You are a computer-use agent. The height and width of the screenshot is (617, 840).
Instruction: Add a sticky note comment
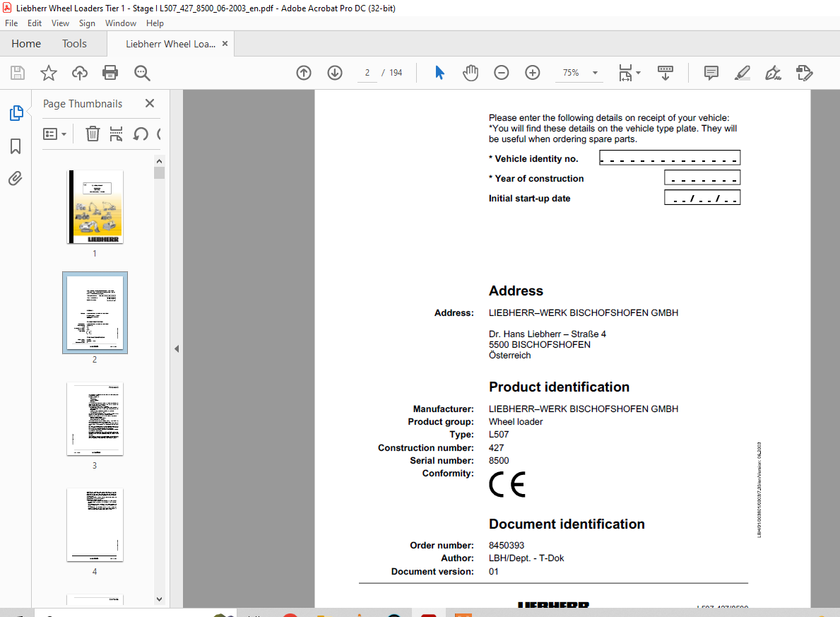[711, 73]
